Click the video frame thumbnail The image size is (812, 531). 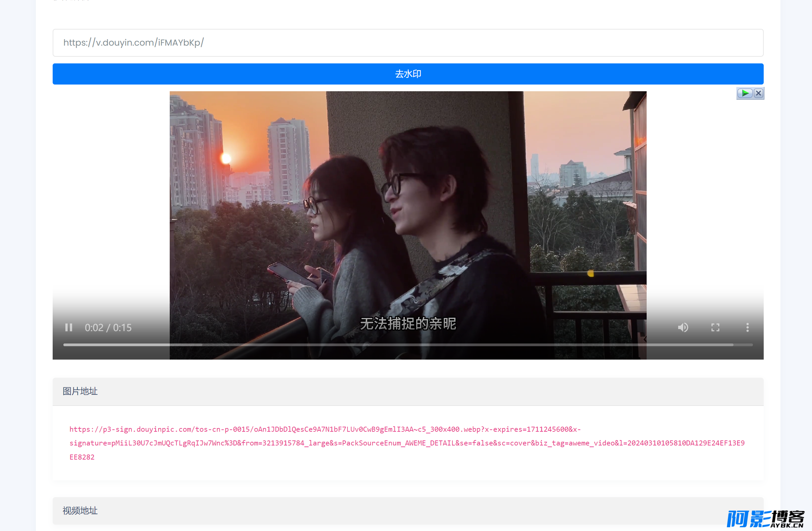coord(408,225)
